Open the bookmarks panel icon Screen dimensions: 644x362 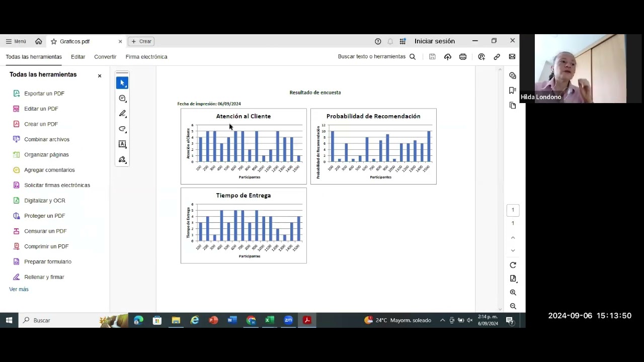point(513,90)
